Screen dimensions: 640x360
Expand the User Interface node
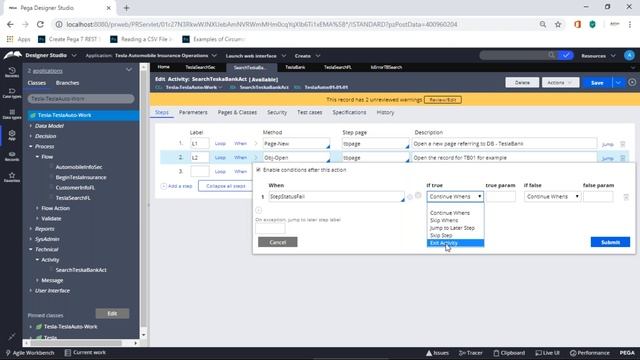pyautogui.click(x=31, y=291)
